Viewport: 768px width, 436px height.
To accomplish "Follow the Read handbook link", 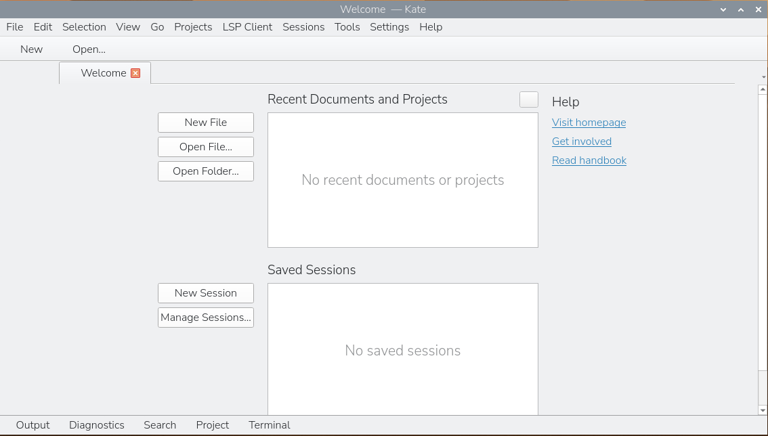I will pos(589,160).
